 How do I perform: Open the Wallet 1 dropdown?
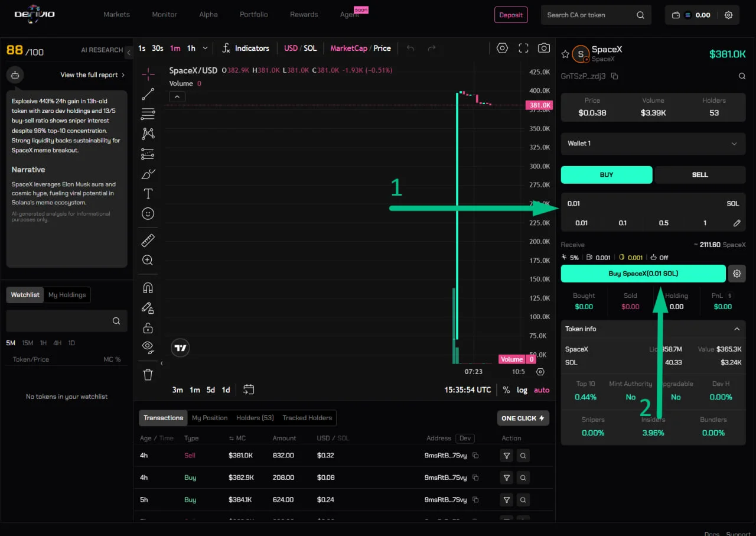[x=653, y=144]
